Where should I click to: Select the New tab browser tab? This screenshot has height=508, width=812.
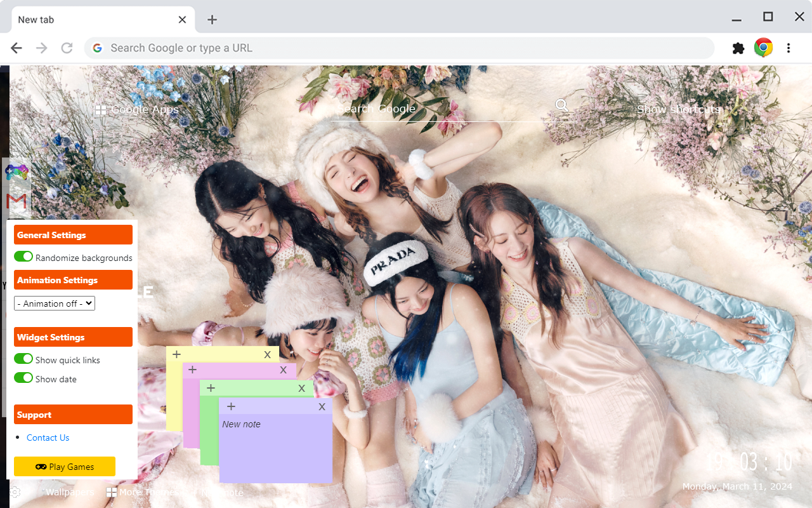[x=103, y=20]
